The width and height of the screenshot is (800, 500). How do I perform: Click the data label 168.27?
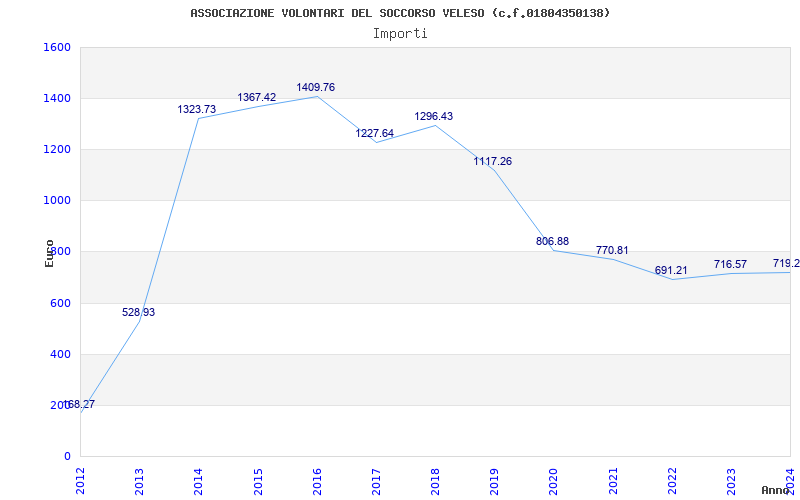pos(79,404)
